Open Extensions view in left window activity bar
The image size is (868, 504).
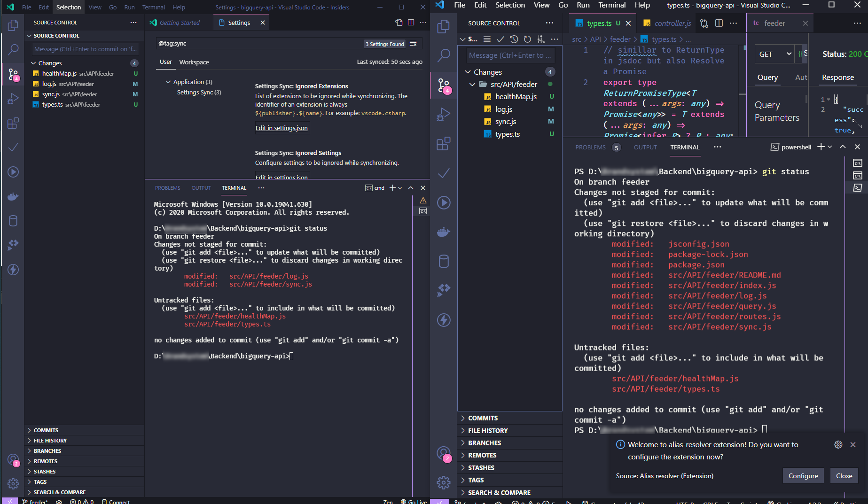point(13,123)
